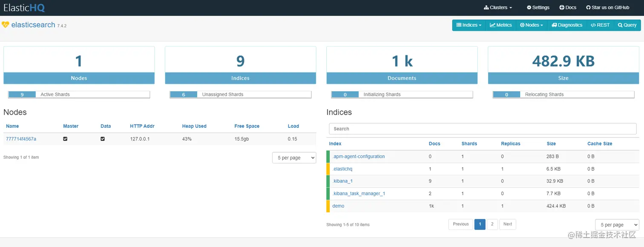Go to indices page 2
644x247 pixels.
[x=492, y=224]
